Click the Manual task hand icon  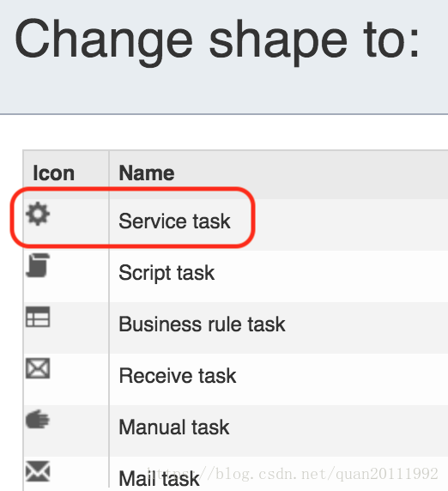pyautogui.click(x=38, y=419)
